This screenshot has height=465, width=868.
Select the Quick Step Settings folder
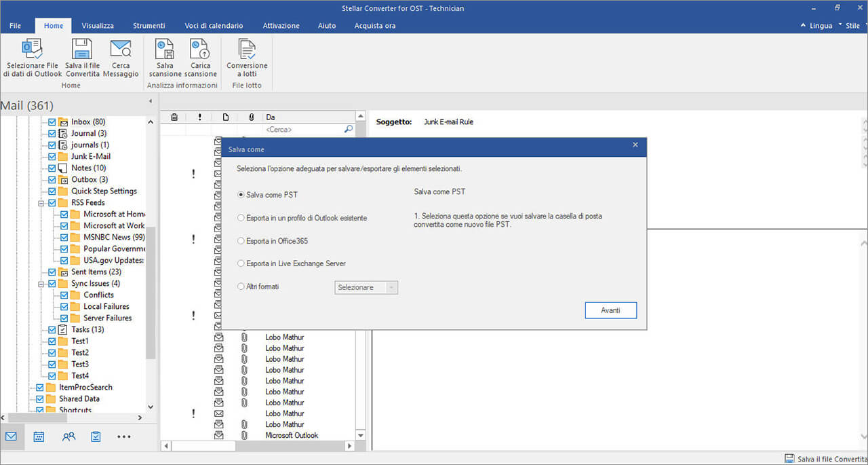(x=104, y=191)
